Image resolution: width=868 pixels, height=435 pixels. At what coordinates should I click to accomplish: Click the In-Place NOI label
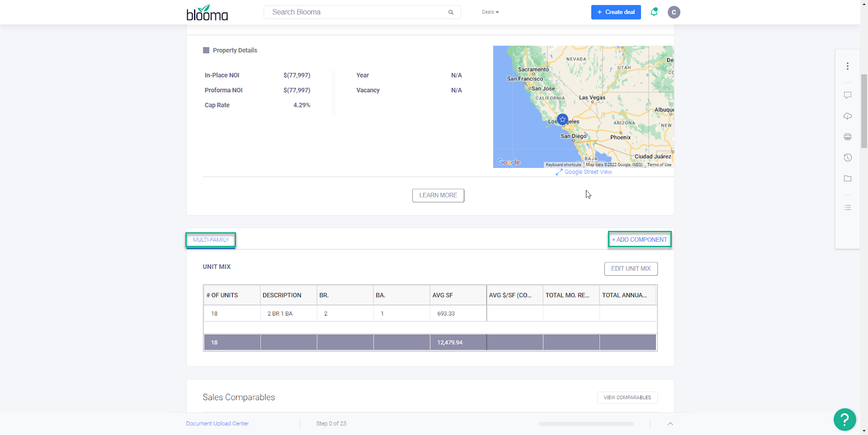pyautogui.click(x=222, y=75)
